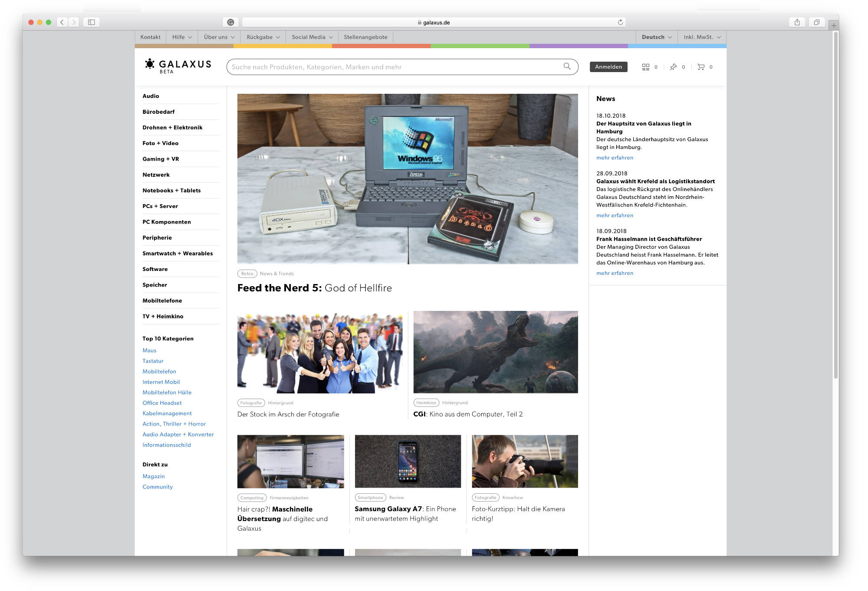Reload the page in Safari
The height and width of the screenshot is (591, 868).
click(x=620, y=23)
